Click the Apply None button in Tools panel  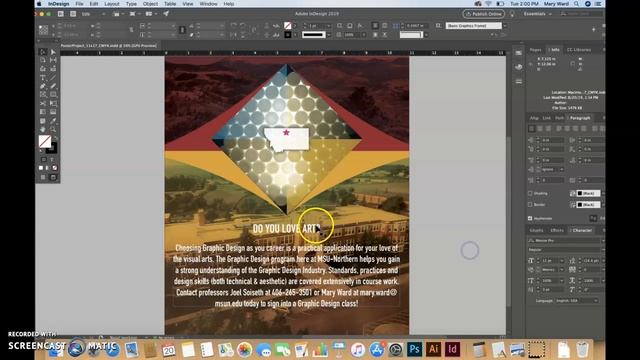(x=55, y=168)
